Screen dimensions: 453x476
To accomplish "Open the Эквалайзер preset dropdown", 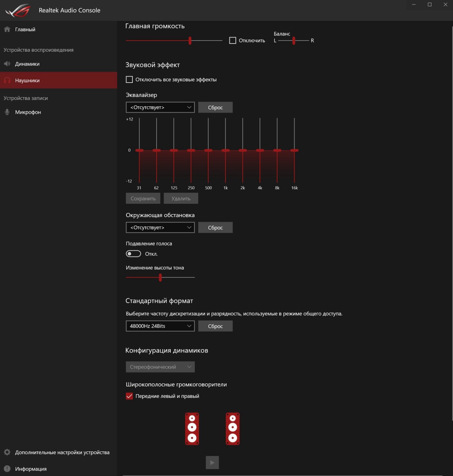I will (x=160, y=107).
